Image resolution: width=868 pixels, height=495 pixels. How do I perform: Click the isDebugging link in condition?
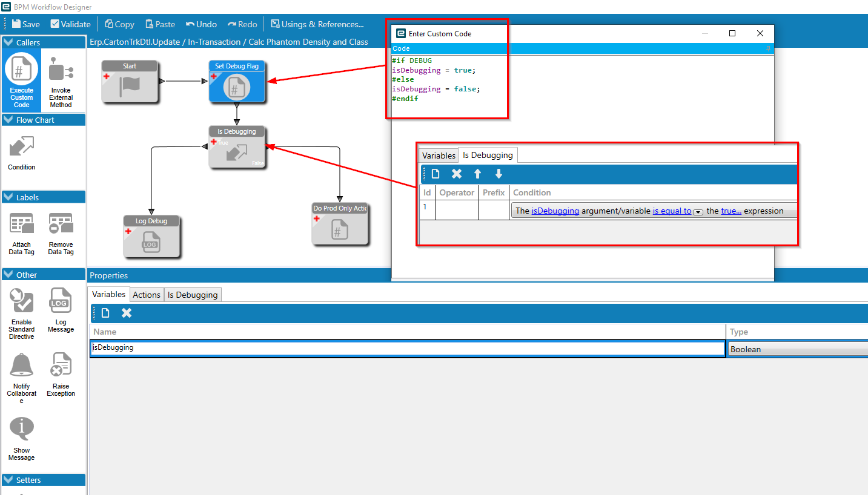[555, 211]
